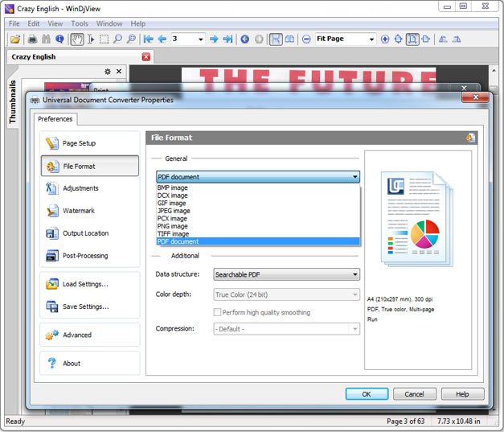
Task: Open the View menu
Action: 55,23
